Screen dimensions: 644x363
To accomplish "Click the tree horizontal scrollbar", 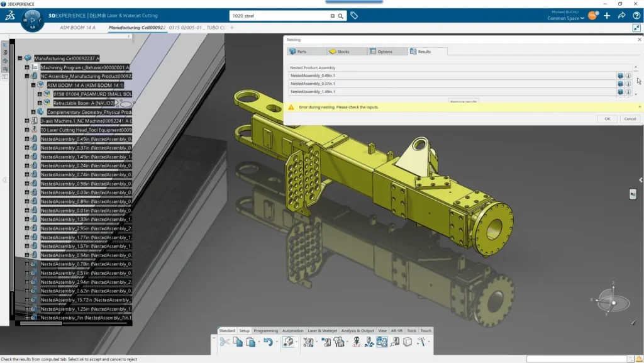I will (x=41, y=323).
